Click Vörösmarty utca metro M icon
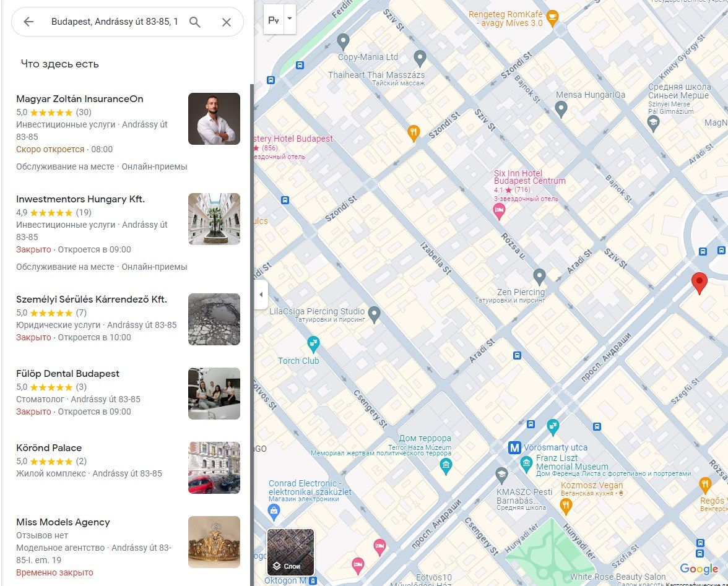This screenshot has height=586, width=728. [514, 448]
